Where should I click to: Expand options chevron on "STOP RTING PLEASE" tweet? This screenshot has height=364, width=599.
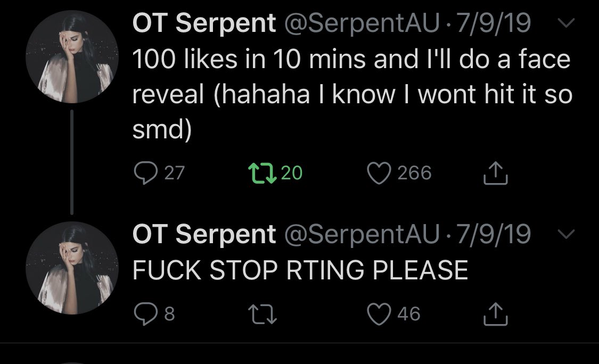click(568, 234)
